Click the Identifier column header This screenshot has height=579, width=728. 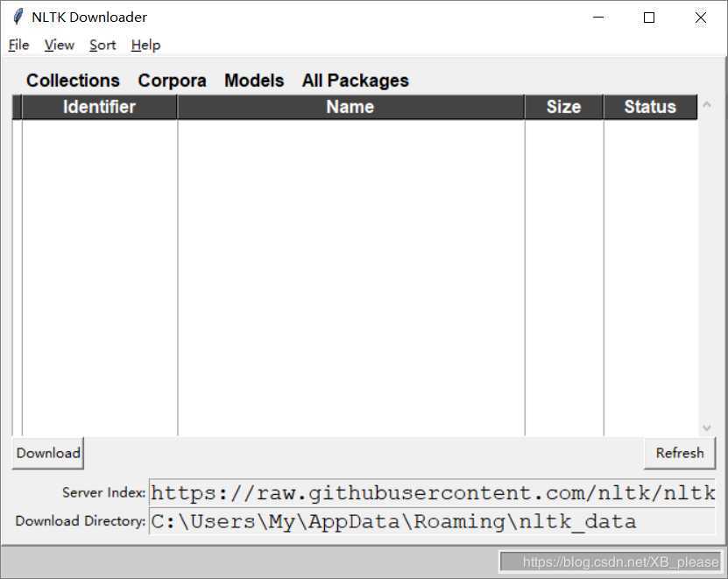[99, 107]
